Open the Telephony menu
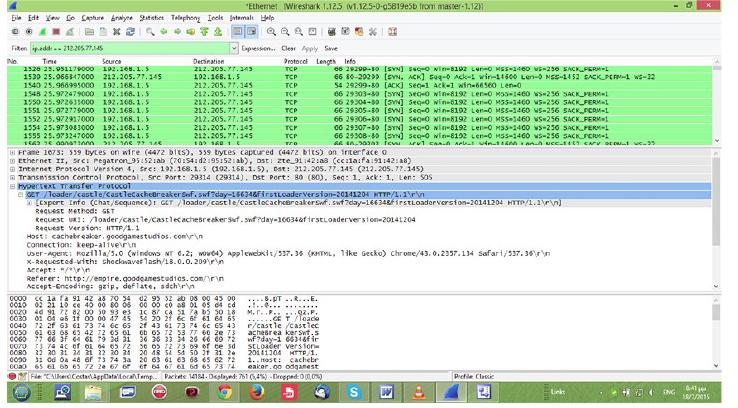This screenshot has width=738, height=408. 185,18
